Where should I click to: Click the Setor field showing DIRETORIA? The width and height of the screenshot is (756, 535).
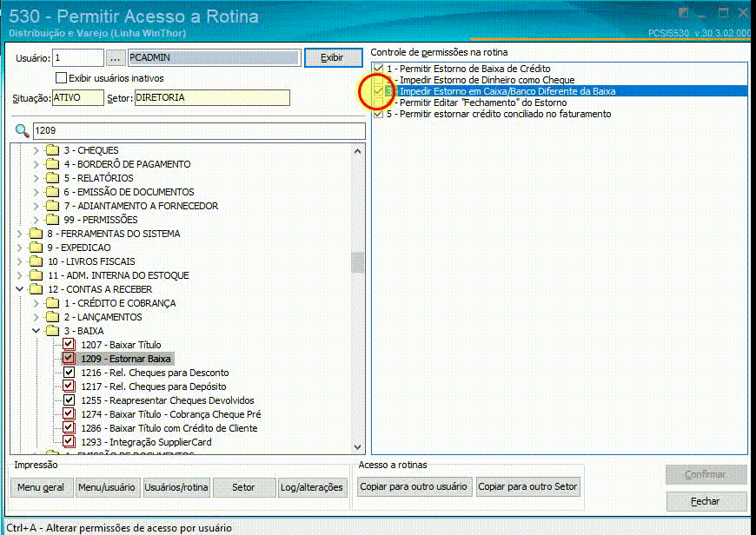(212, 98)
